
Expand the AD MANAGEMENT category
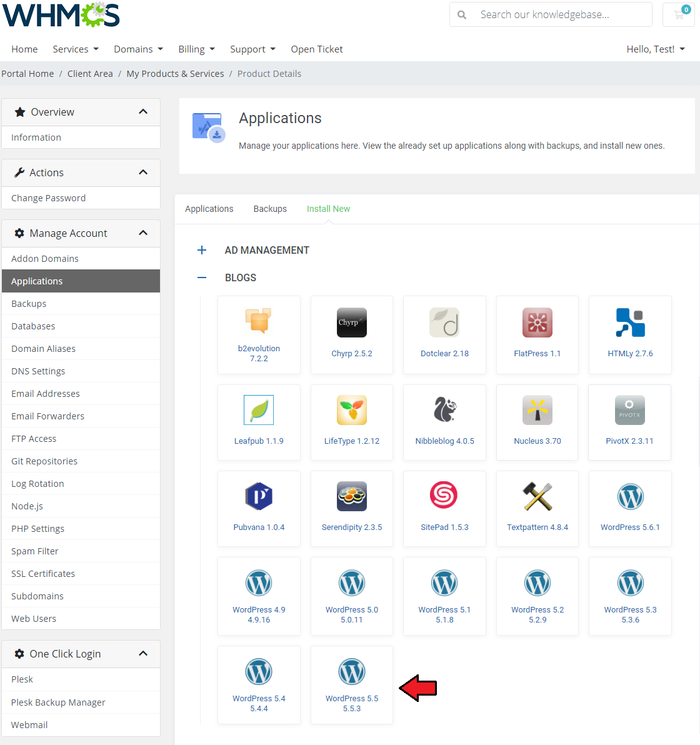(x=202, y=250)
